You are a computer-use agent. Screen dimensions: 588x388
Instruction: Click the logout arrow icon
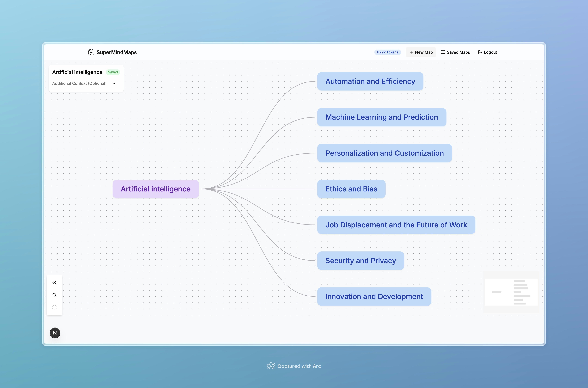[480, 52]
